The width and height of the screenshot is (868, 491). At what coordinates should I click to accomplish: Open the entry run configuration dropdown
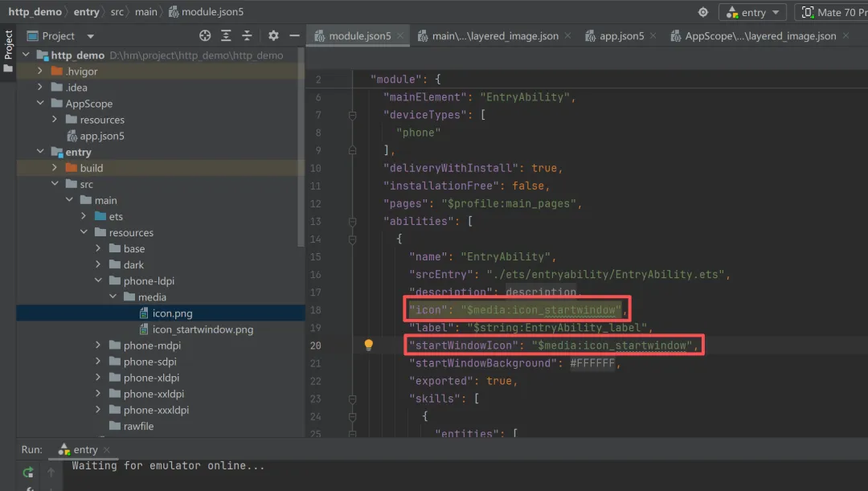coord(752,12)
